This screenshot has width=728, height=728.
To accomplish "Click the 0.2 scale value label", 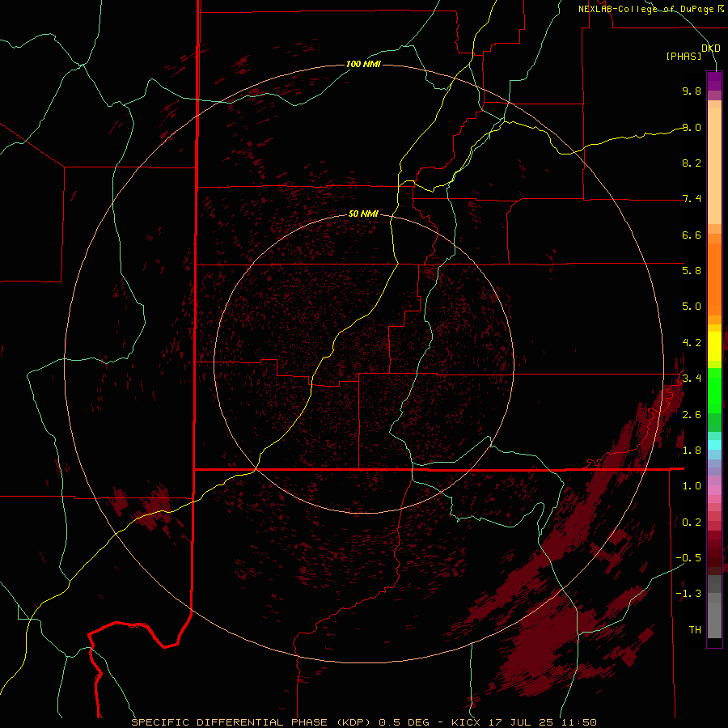I will (692, 523).
